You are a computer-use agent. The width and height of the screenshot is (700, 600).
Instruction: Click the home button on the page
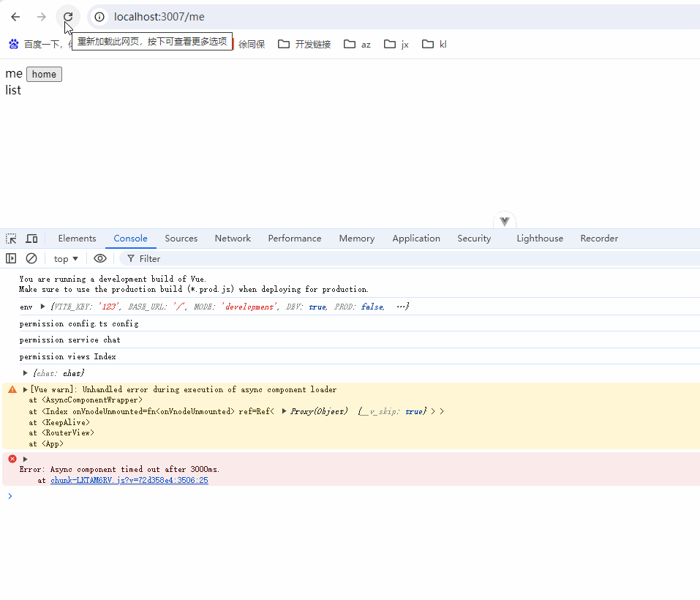pos(44,74)
